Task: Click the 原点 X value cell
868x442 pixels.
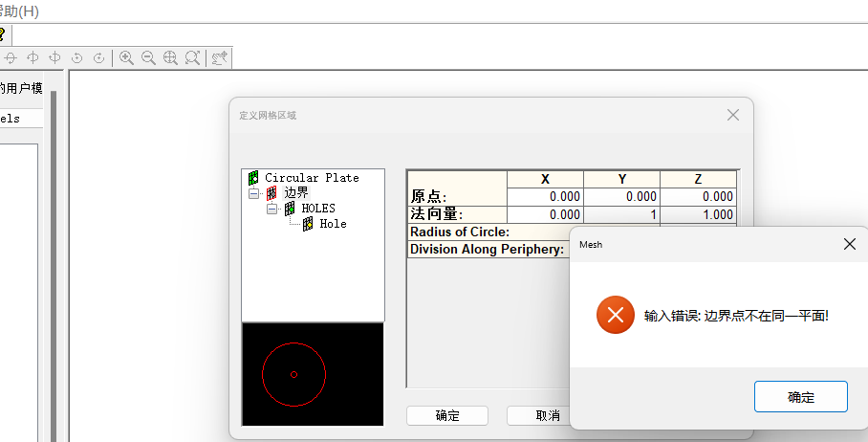Action: 545,197
